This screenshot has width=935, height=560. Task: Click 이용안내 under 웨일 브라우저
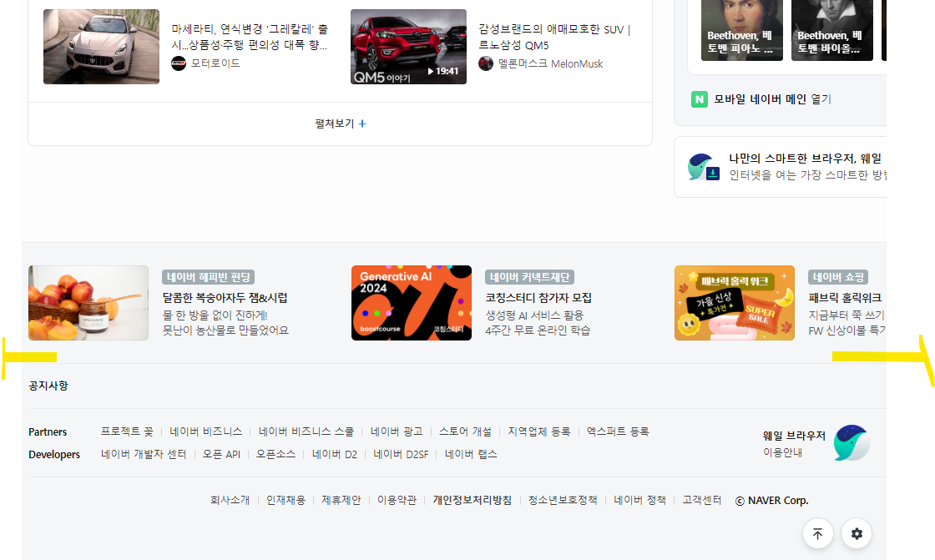coord(783,452)
